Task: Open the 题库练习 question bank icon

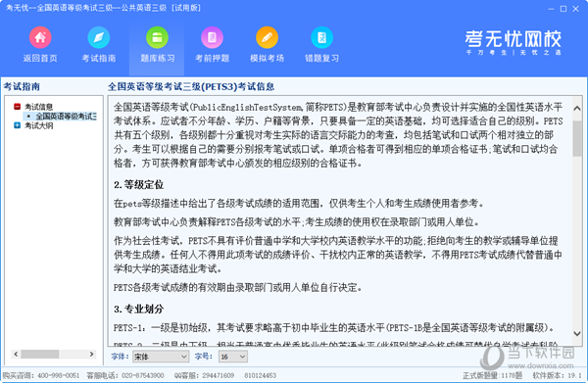Action: [x=157, y=37]
